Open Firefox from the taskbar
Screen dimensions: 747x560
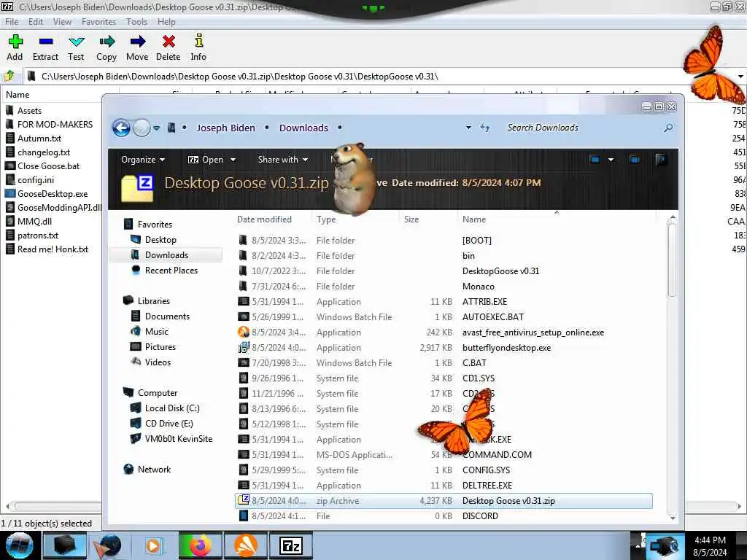click(x=201, y=545)
